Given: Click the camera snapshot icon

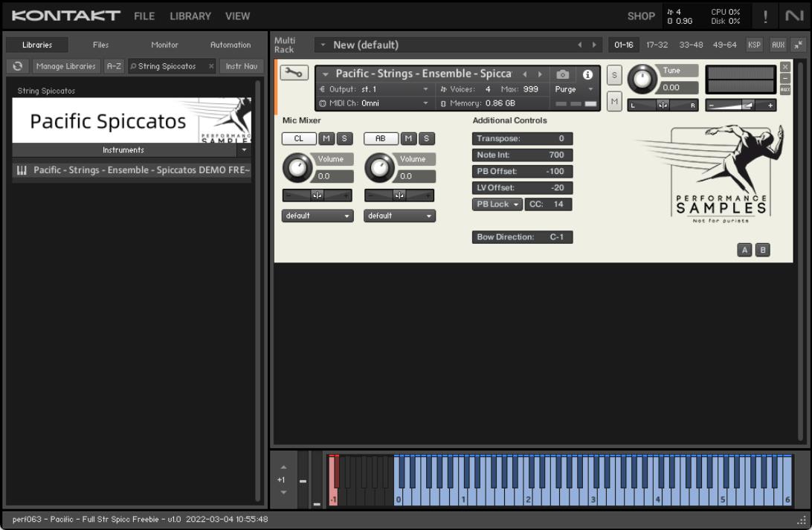Looking at the screenshot, I should click(563, 74).
